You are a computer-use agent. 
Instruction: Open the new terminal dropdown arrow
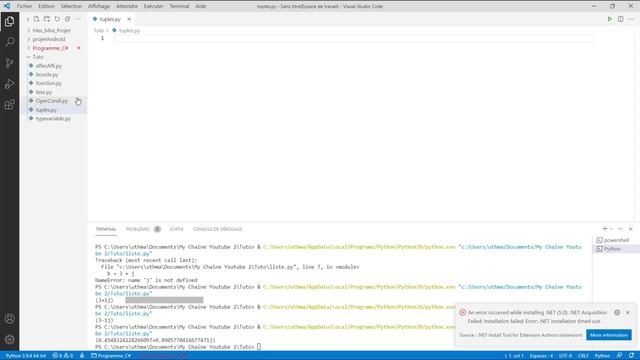pyautogui.click(x=611, y=229)
